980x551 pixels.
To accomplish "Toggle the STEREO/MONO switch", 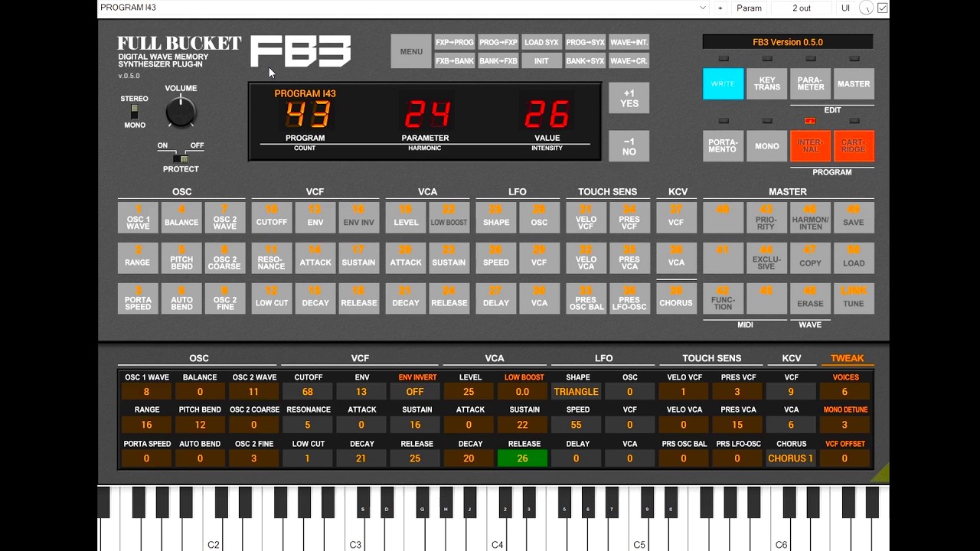I will (135, 112).
